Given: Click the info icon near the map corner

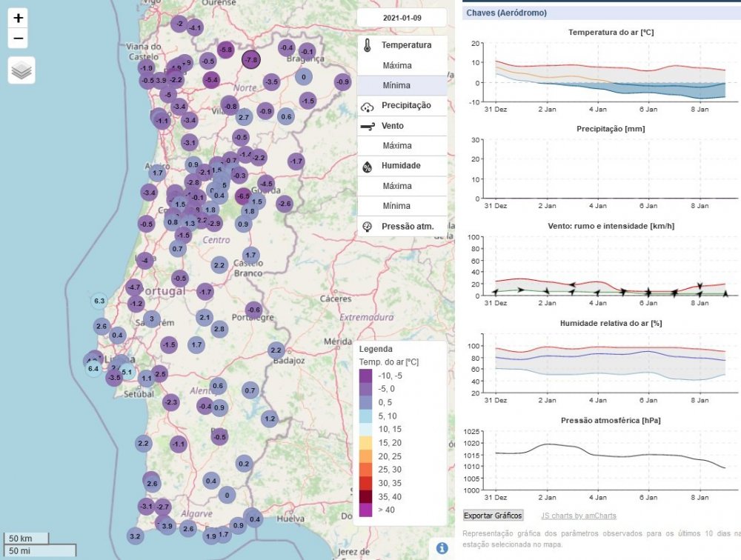Looking at the screenshot, I should pyautogui.click(x=442, y=547).
